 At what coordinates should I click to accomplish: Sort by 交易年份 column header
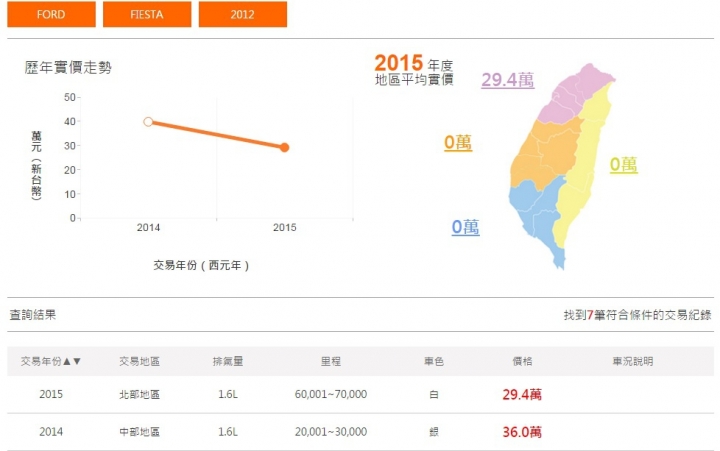tap(51, 361)
